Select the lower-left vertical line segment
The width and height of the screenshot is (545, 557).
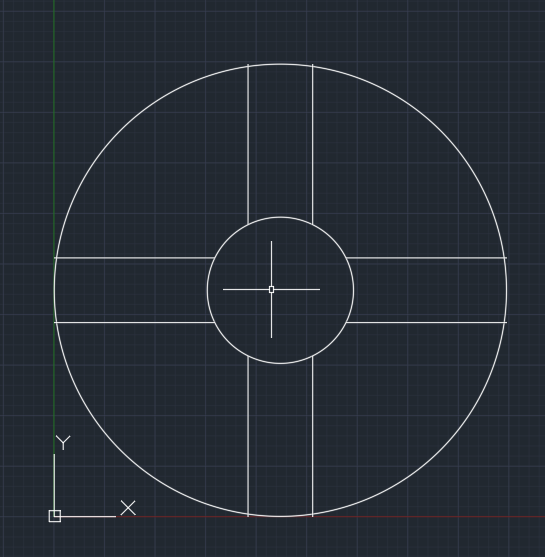tap(248, 436)
